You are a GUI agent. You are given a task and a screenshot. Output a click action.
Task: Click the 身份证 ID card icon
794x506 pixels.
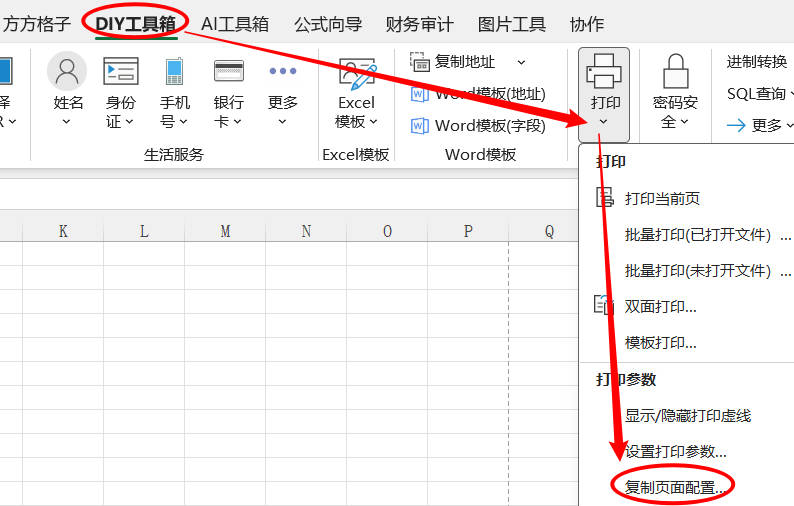click(121, 72)
